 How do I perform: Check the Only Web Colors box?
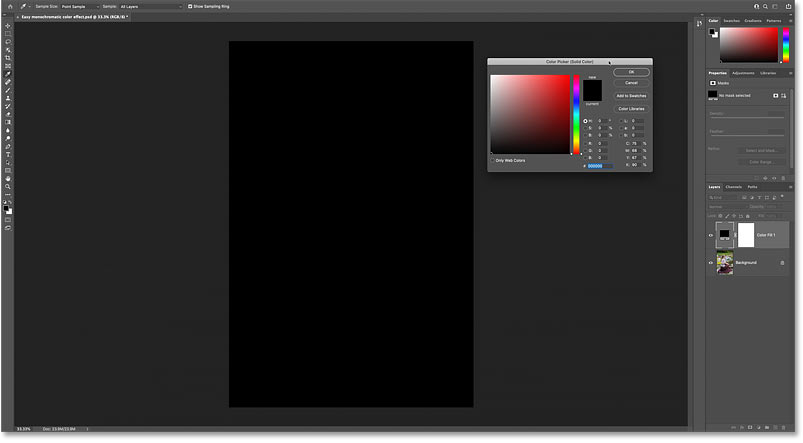click(493, 161)
